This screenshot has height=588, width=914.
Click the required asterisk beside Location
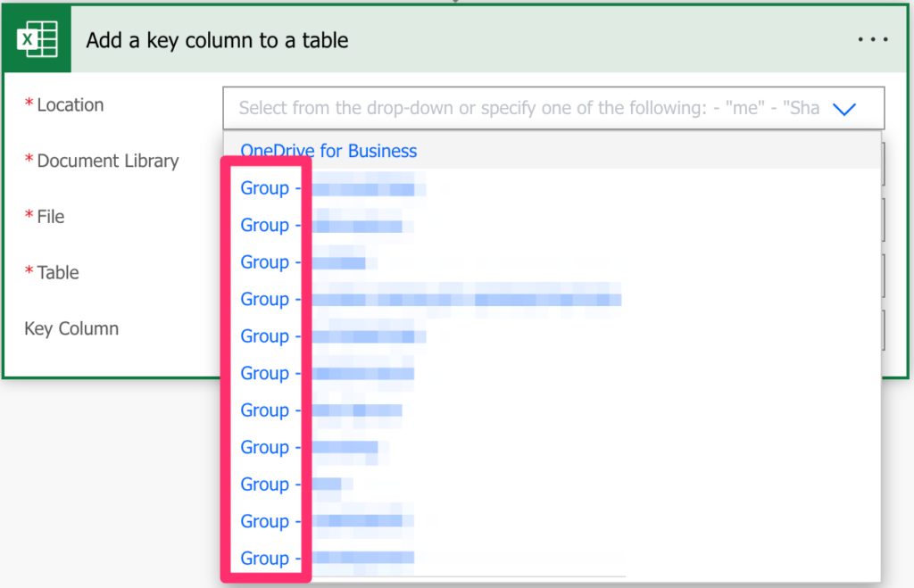pos(29,102)
